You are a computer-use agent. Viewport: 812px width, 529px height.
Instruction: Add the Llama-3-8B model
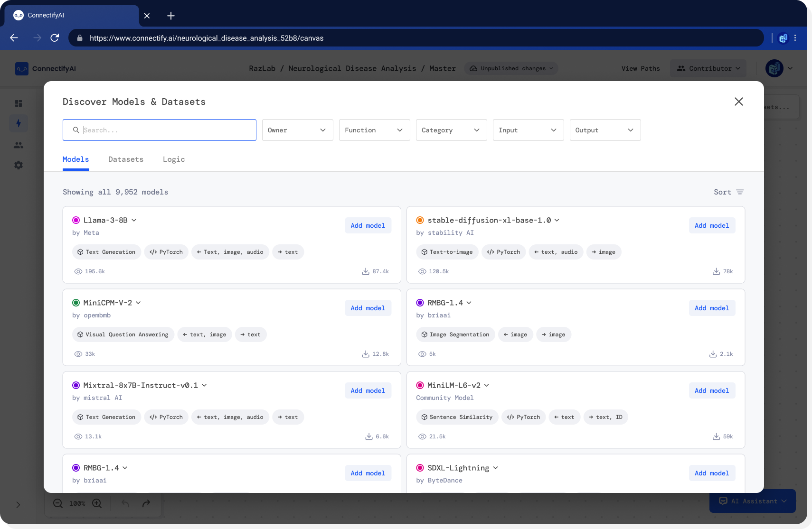click(x=368, y=225)
